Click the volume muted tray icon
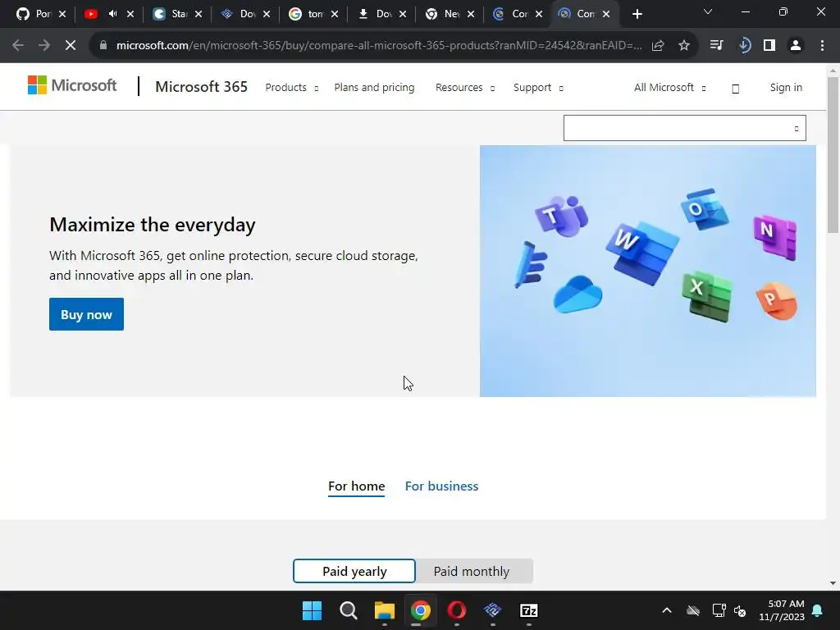840x630 pixels. point(741,610)
